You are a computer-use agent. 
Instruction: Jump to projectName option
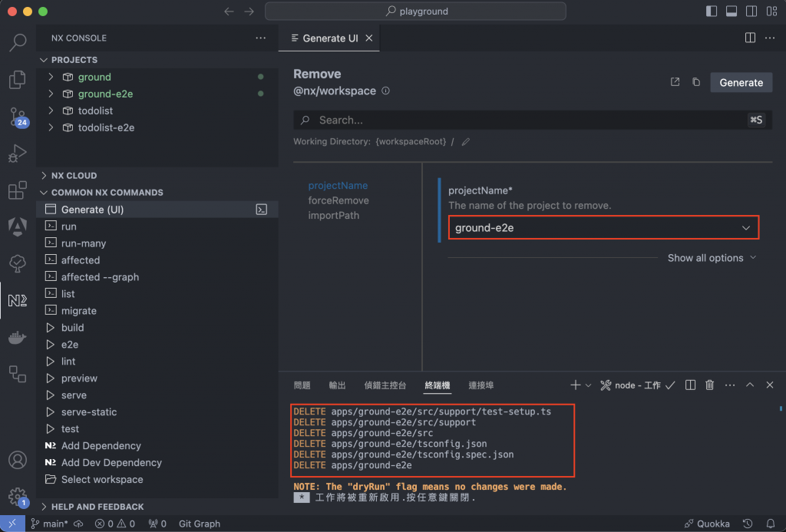(x=338, y=186)
